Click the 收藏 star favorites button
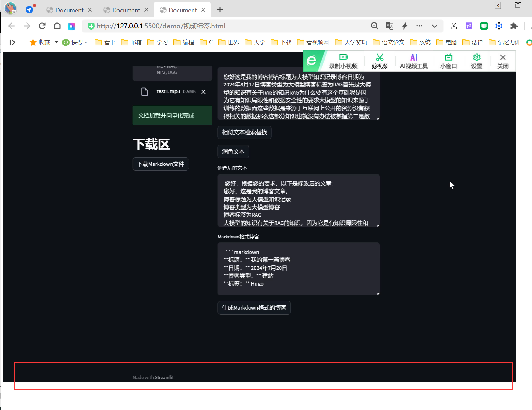 tap(40, 42)
